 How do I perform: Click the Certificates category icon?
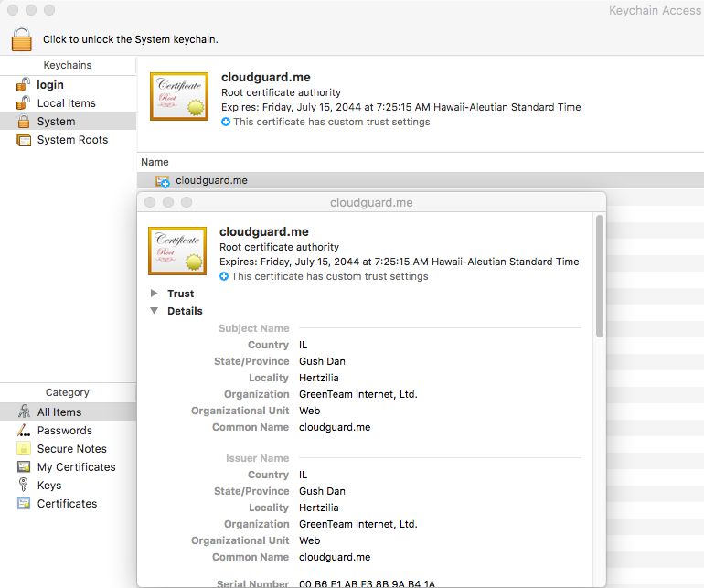(24, 504)
